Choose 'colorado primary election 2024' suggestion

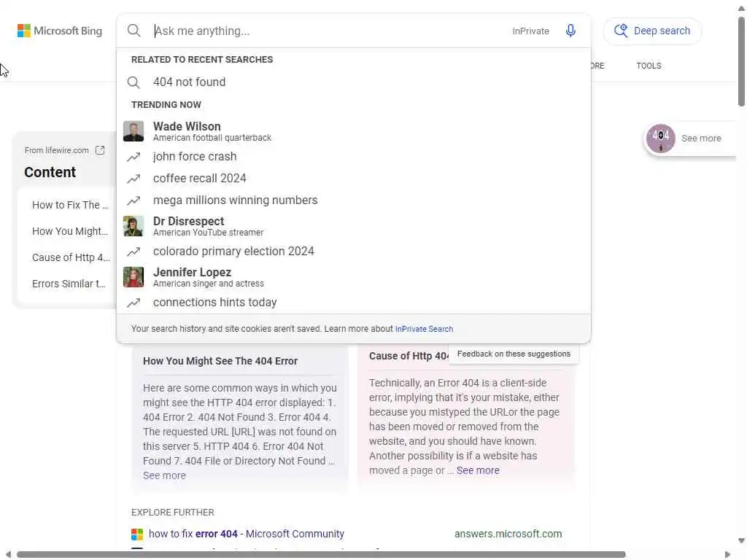tap(354, 252)
